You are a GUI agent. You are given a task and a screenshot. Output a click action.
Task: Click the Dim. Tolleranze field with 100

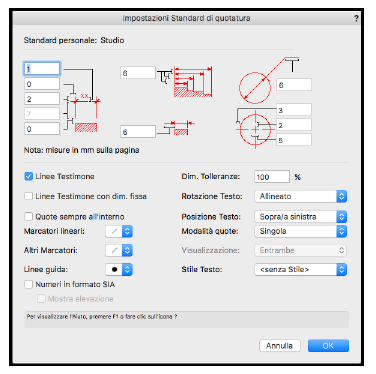(272, 177)
